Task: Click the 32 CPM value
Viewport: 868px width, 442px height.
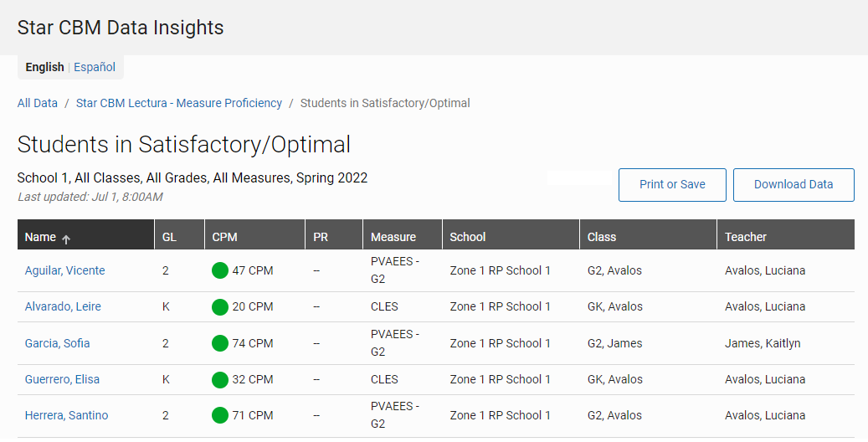Action: click(253, 379)
